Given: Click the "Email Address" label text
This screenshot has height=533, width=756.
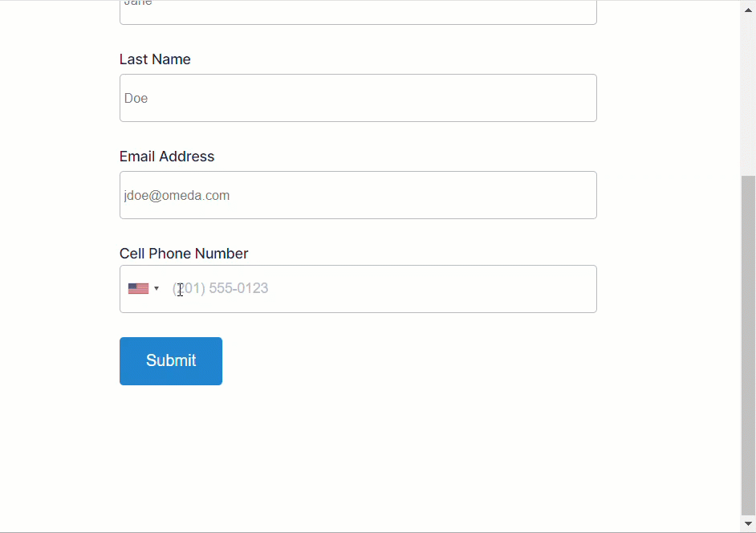Looking at the screenshot, I should pos(167,157).
